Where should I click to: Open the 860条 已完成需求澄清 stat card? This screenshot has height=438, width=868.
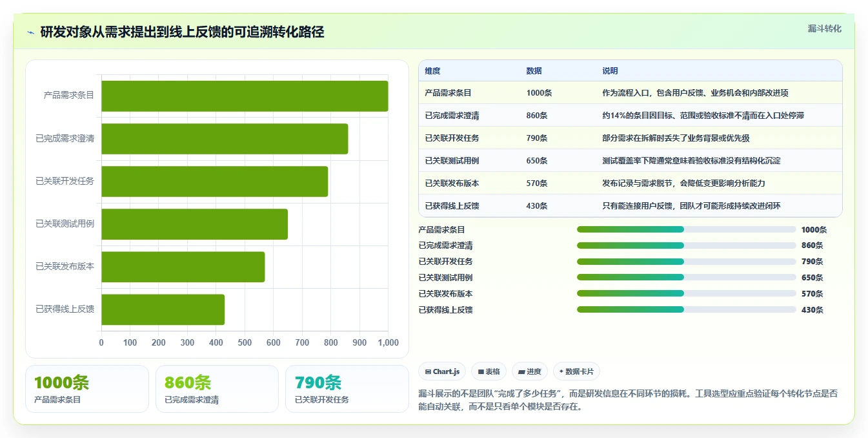point(217,389)
